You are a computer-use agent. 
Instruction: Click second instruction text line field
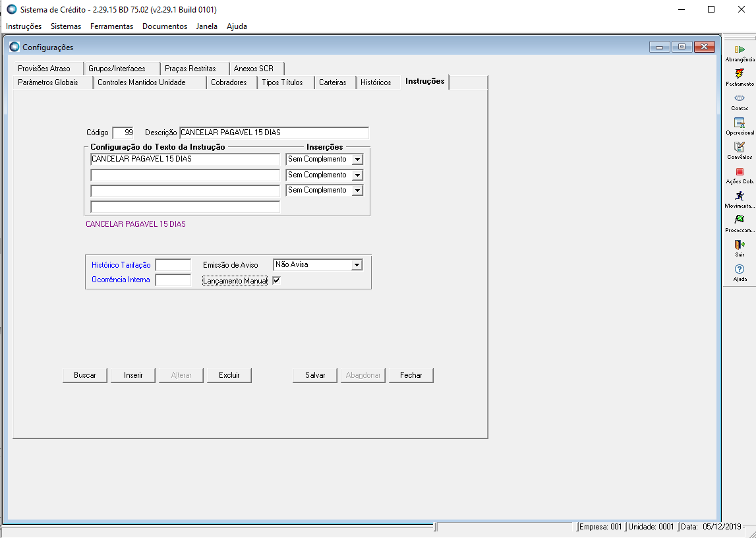pos(185,175)
